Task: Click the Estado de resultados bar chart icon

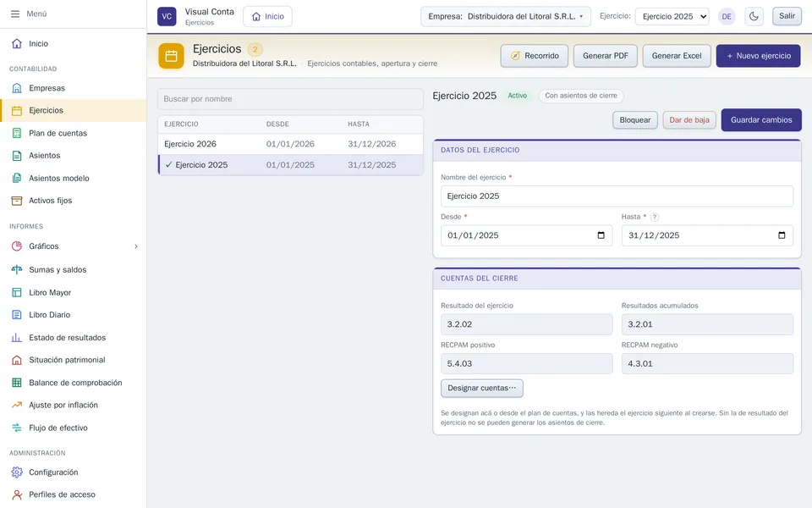Action: coord(17,338)
